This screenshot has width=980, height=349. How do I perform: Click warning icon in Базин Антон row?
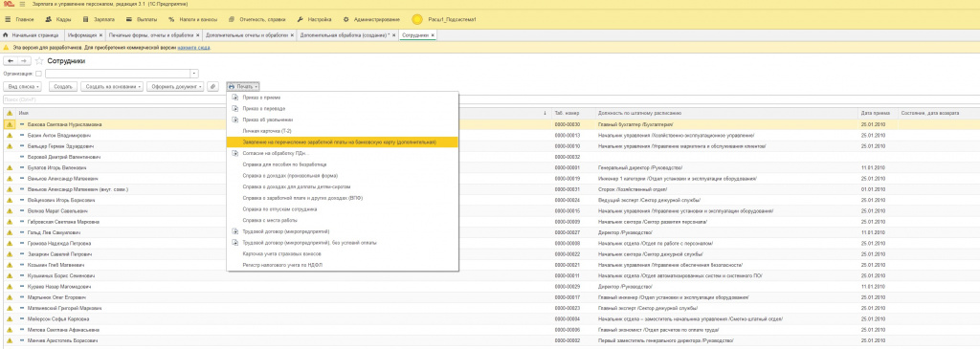pos(10,135)
